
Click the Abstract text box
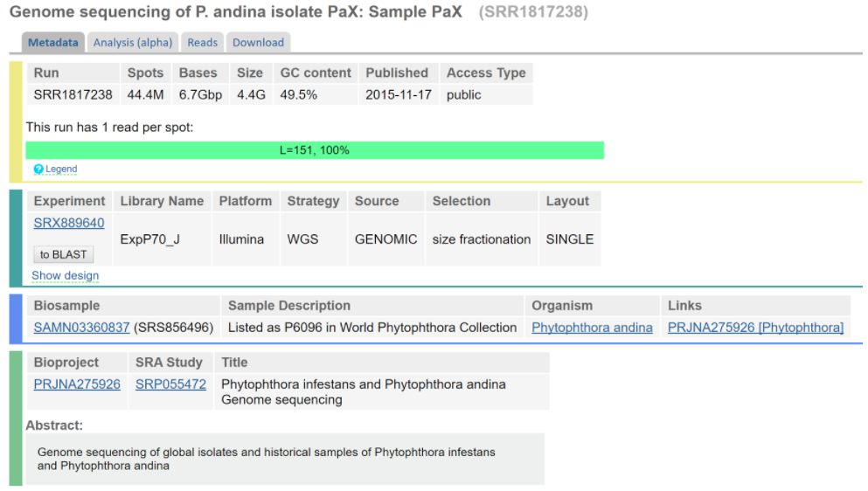(285, 459)
